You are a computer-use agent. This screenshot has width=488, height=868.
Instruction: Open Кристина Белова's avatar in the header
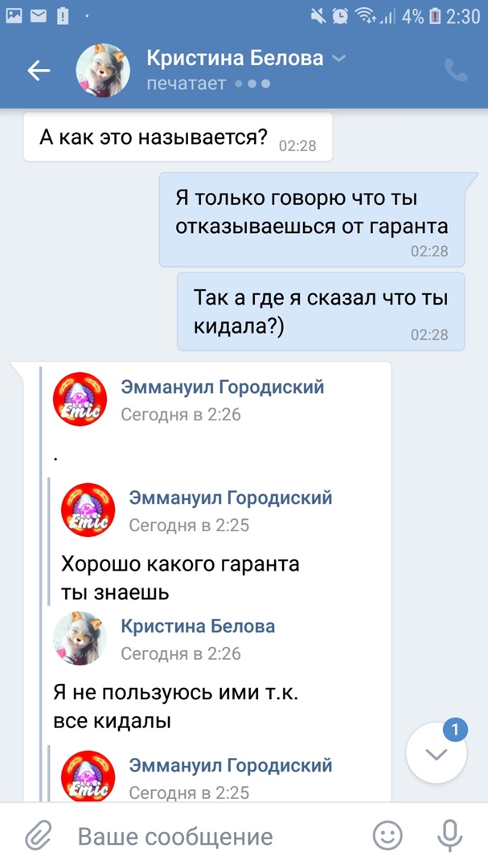point(103,70)
